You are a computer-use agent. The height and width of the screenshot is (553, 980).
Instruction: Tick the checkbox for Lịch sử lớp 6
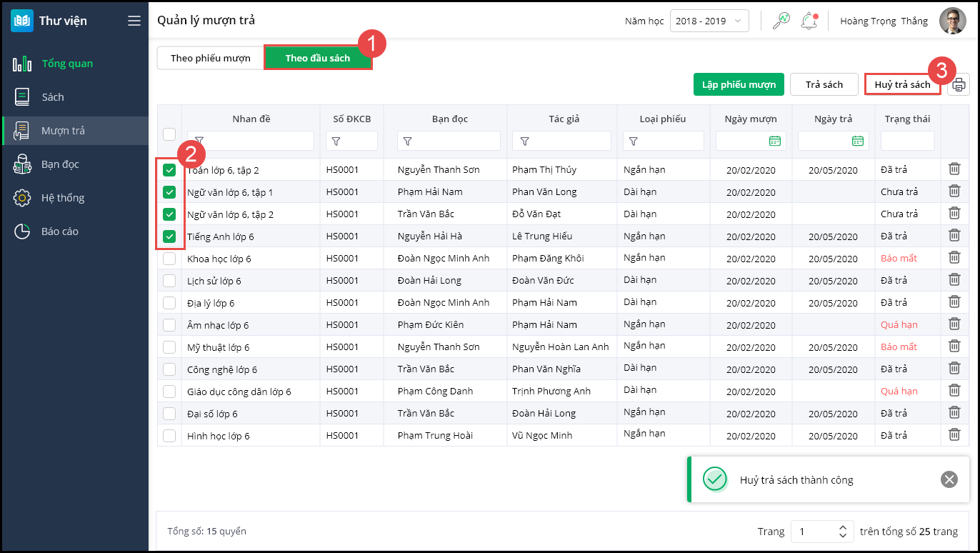[x=169, y=281]
